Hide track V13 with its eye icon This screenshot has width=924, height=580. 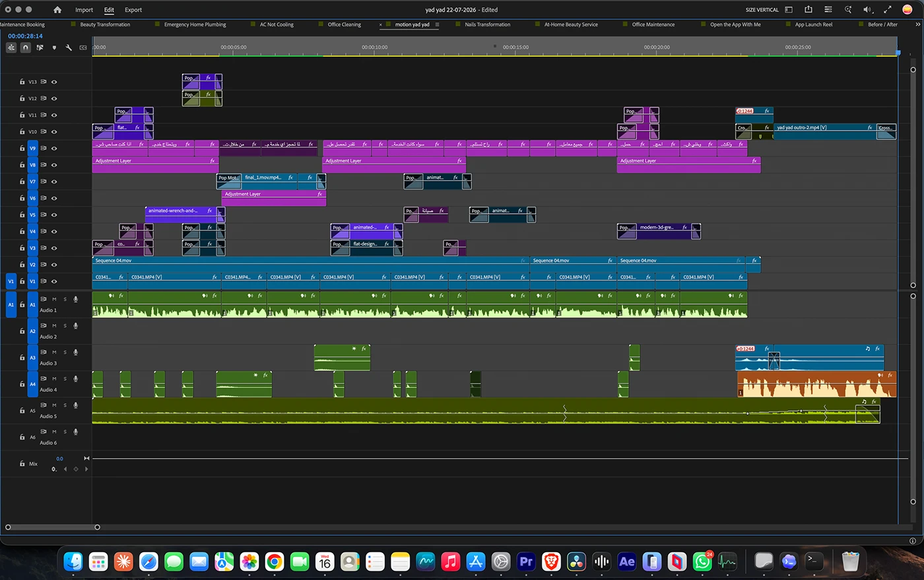pos(54,82)
